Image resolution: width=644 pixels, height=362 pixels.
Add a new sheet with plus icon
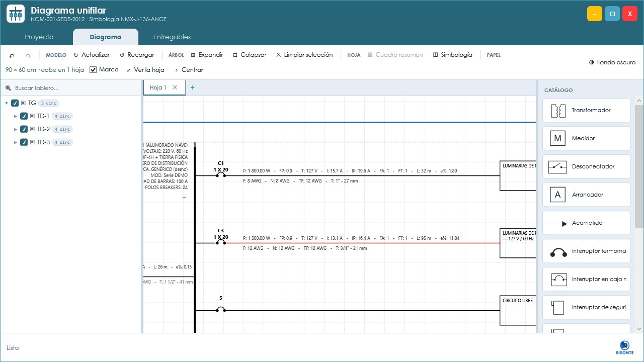tap(192, 87)
